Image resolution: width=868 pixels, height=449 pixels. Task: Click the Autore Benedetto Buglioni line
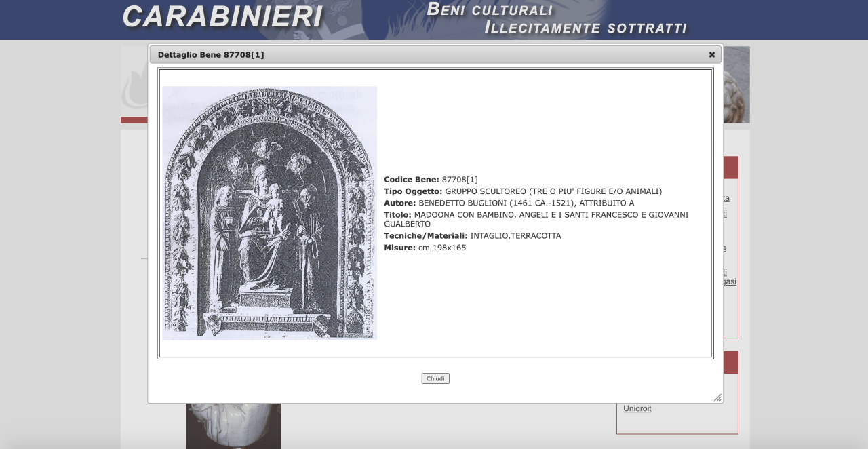click(509, 203)
